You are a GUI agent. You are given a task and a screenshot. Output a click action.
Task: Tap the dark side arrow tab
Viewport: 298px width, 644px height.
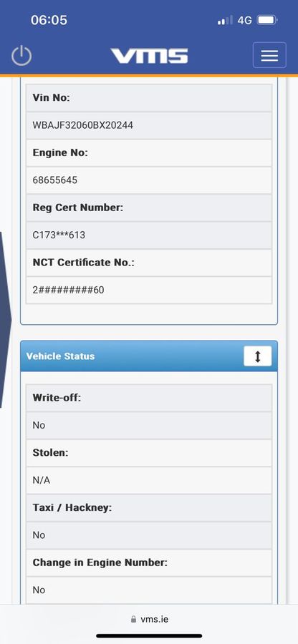[5, 320]
